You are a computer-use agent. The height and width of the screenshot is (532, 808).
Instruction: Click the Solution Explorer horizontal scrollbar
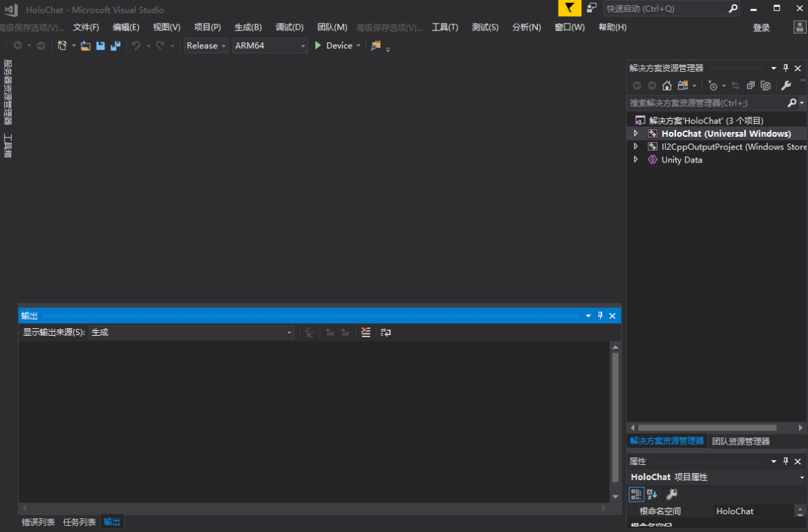coord(706,428)
